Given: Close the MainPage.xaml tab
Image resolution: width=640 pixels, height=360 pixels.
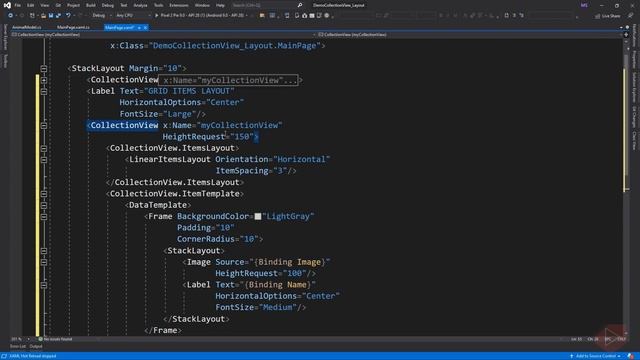Looking at the screenshot, I should (145, 28).
